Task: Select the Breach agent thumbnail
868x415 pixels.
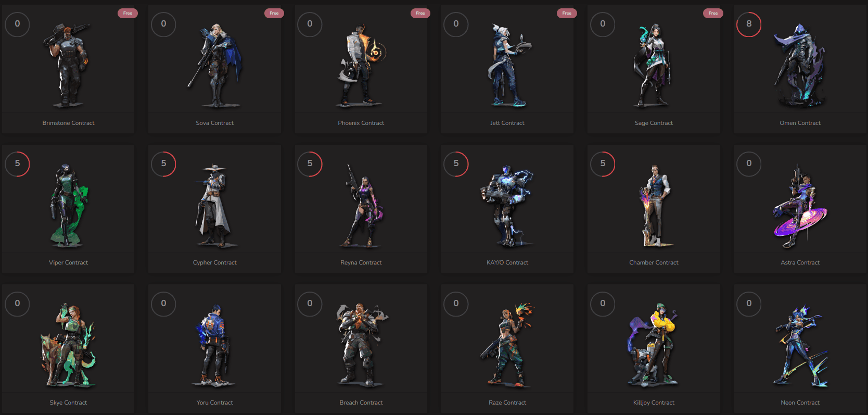Action: pos(361,345)
